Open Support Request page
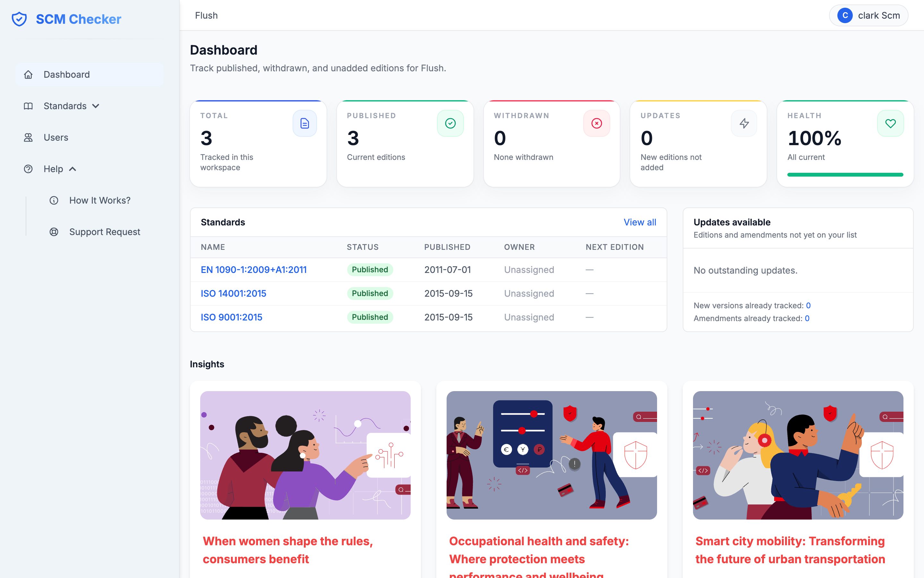Viewport: 924px width, 578px height. [x=105, y=232]
